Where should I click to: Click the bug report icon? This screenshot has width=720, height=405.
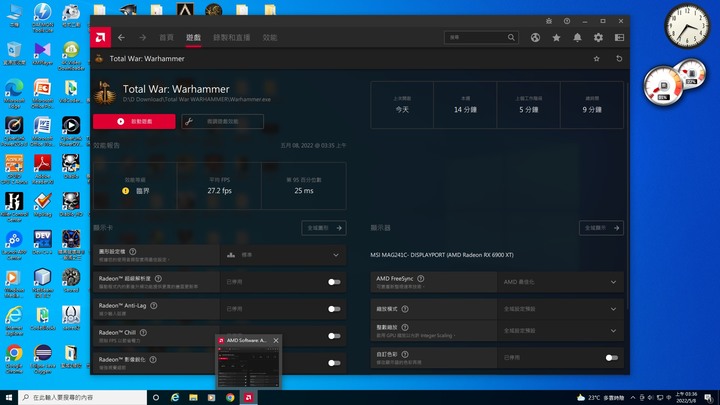point(549,21)
